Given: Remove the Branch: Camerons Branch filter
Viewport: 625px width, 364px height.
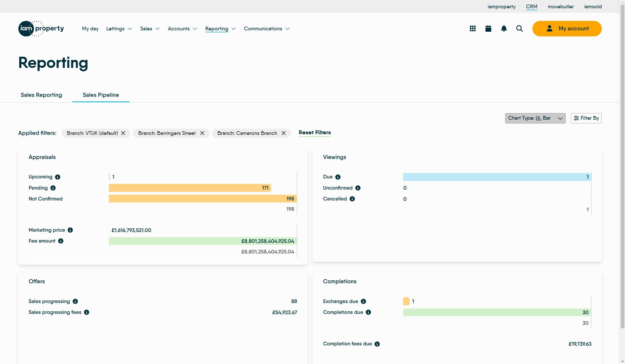Looking at the screenshot, I should click(x=284, y=133).
